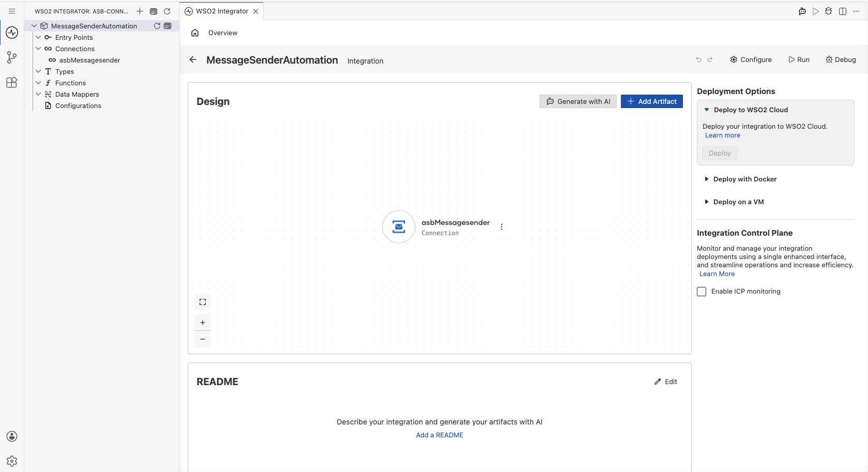
Task: Click green run icon in title bar
Action: point(816,11)
